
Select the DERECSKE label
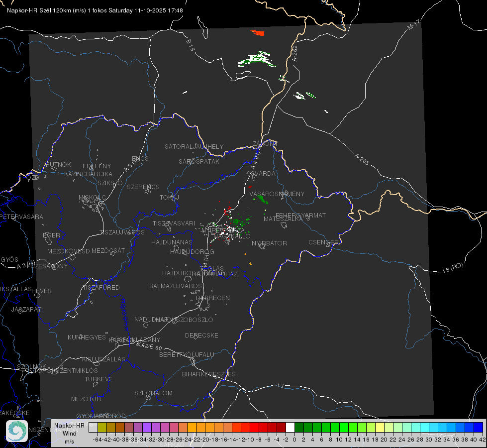(x=201, y=335)
